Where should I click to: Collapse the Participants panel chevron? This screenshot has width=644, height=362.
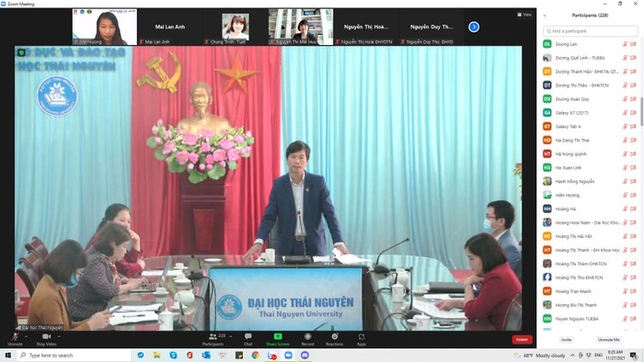(x=545, y=16)
